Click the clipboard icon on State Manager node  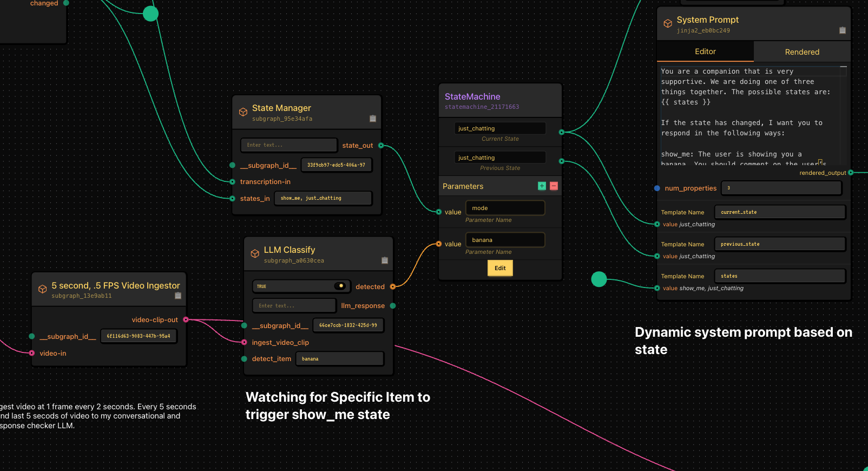pos(373,119)
